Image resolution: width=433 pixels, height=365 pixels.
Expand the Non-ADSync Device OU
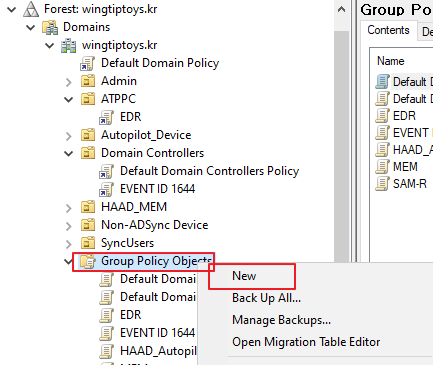pos(68,226)
